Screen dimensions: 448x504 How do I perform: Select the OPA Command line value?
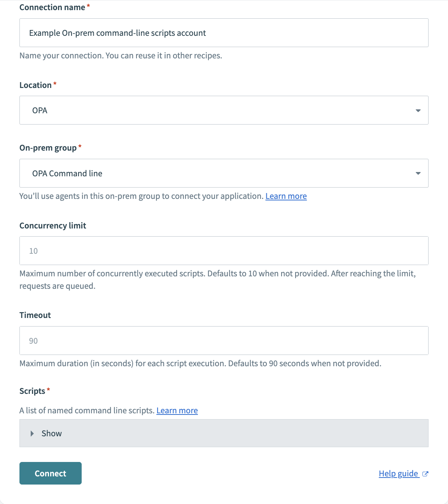(67, 173)
